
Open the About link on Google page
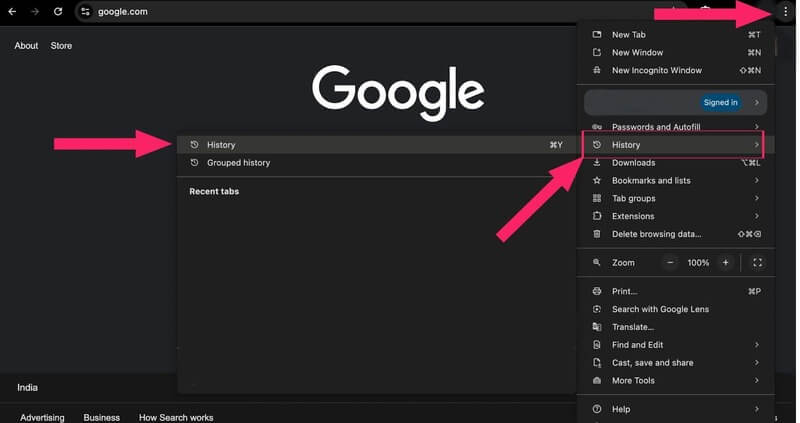[x=26, y=45]
